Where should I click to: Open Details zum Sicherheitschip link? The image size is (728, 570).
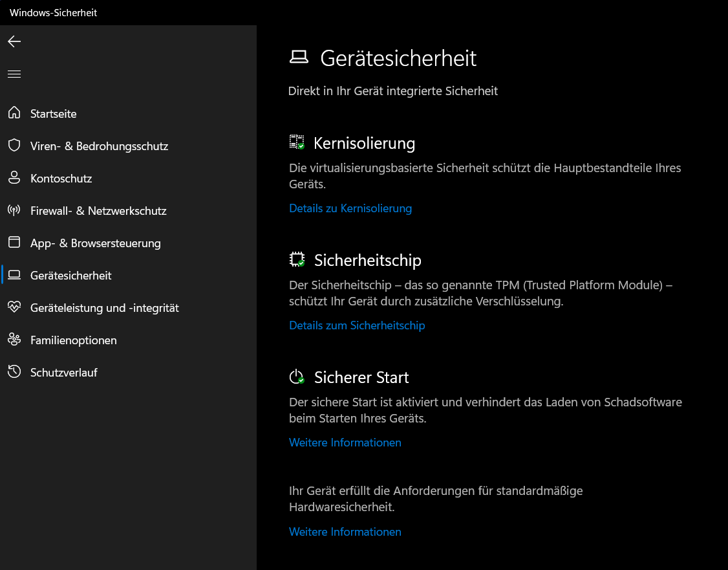point(357,325)
